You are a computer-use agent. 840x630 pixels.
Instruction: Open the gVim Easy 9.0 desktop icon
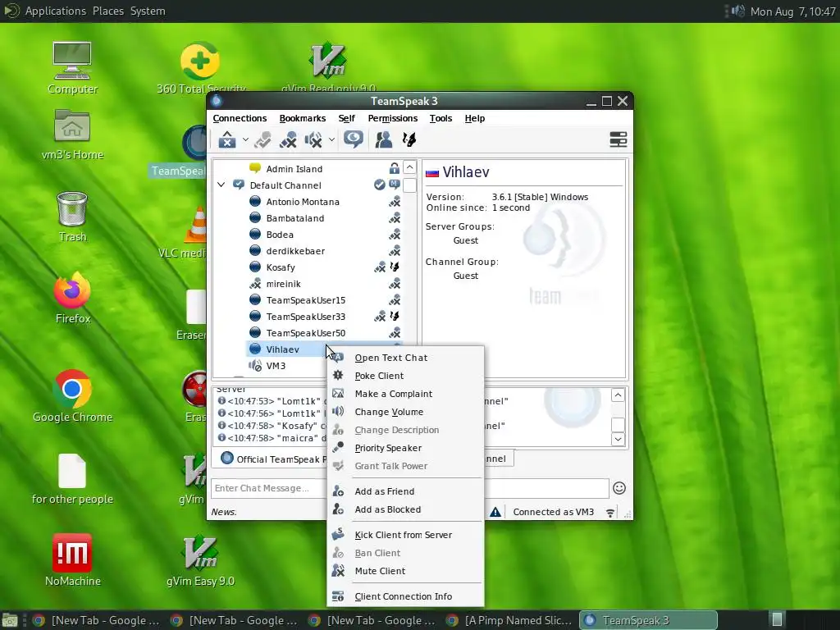point(200,559)
